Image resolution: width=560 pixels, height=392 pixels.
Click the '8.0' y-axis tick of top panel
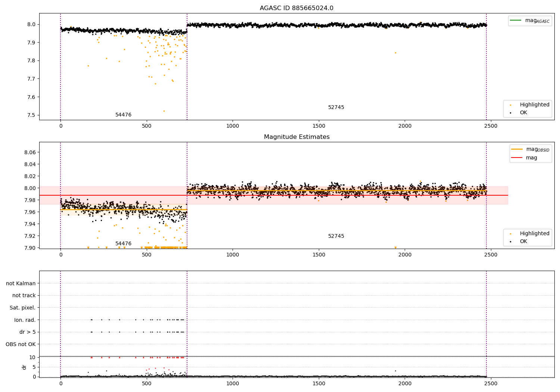tap(31, 24)
